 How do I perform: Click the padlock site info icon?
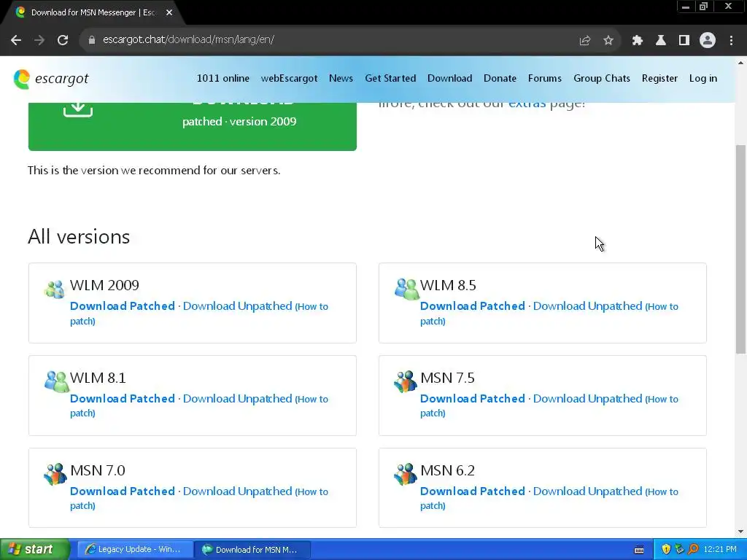[x=91, y=40]
